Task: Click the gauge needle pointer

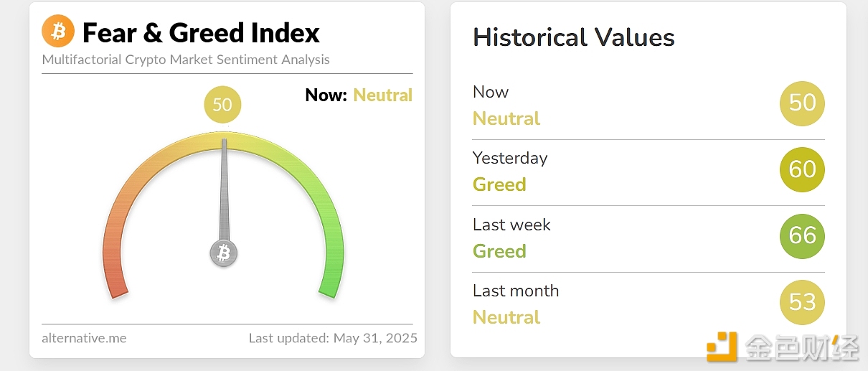Action: coord(224,187)
